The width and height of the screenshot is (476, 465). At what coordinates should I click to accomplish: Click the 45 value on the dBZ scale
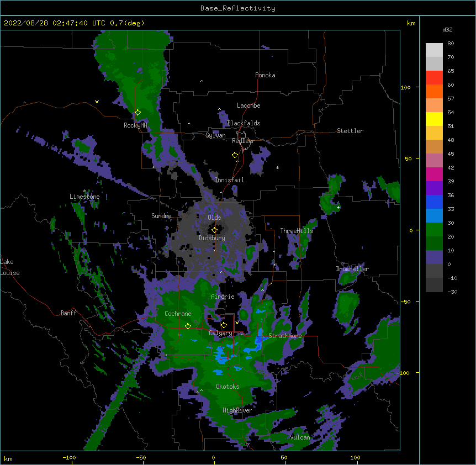click(x=451, y=154)
